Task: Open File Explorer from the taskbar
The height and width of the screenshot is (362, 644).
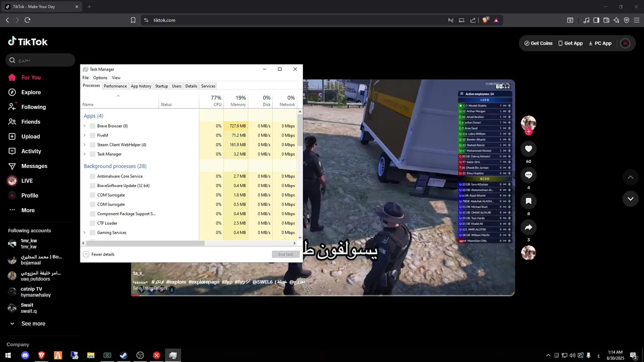Action: [x=91, y=355]
